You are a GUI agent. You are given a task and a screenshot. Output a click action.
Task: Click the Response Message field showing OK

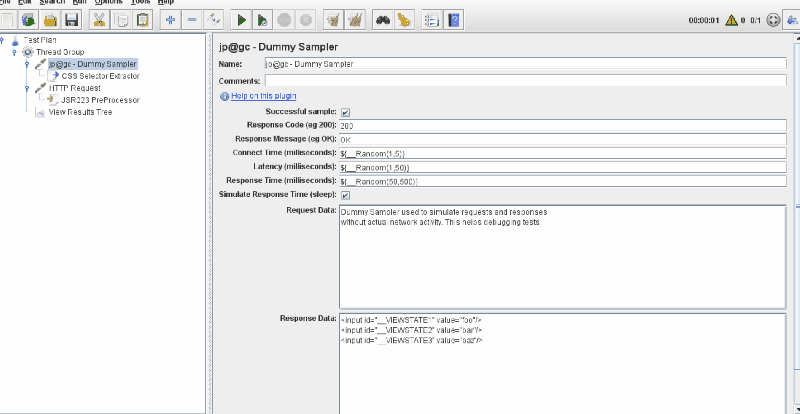coord(563,139)
